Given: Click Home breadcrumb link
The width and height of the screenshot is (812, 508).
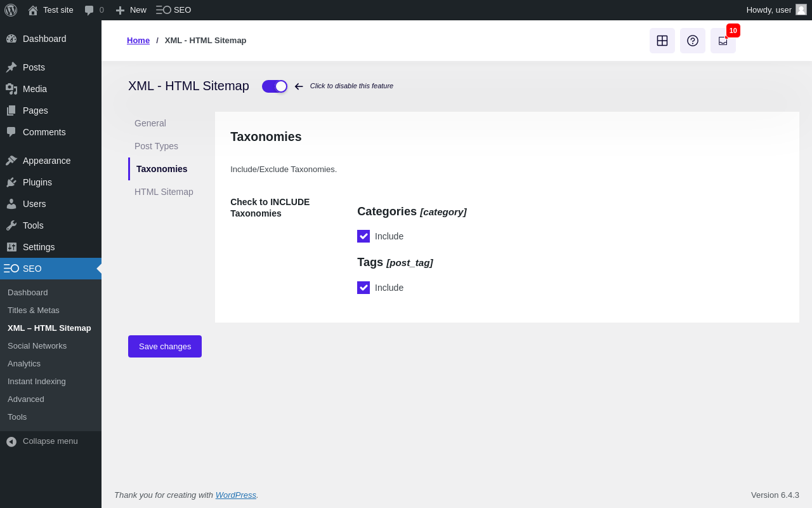Looking at the screenshot, I should (x=138, y=41).
